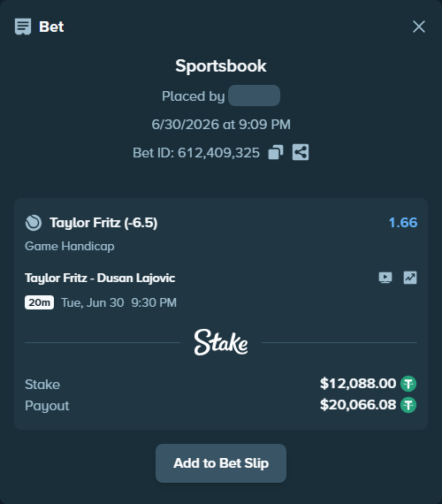This screenshot has width=442, height=504.
Task: Click the Game Handicap market label
Action: [x=70, y=246]
